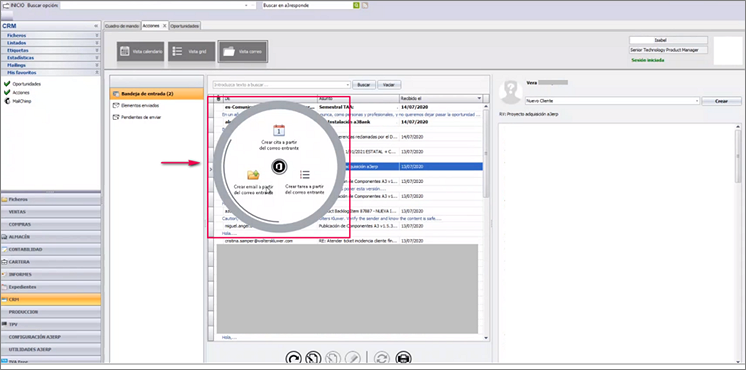Open the CONTABILIDAD module
The width and height of the screenshot is (746, 370).
pos(50,249)
